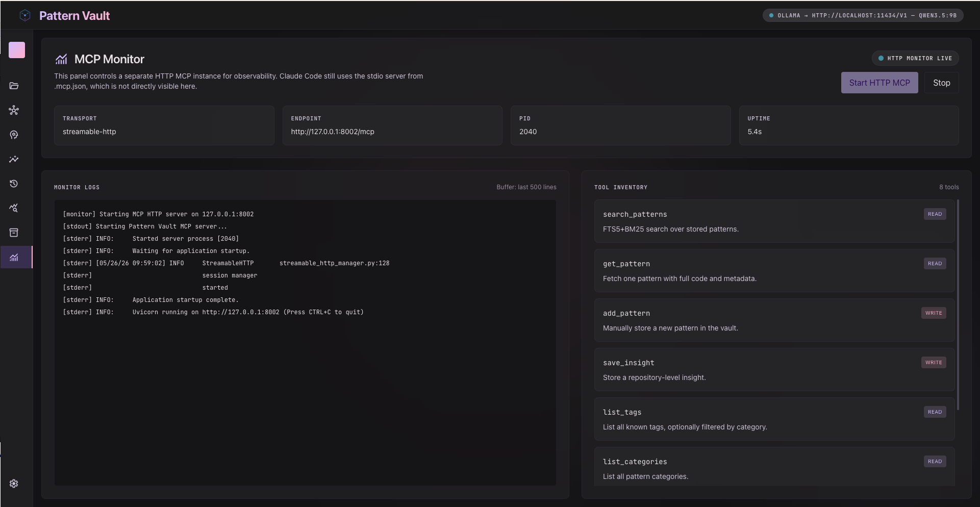Image resolution: width=980 pixels, height=507 pixels.
Task: Click the TOOL INVENTORY heading
Action: pyautogui.click(x=621, y=188)
